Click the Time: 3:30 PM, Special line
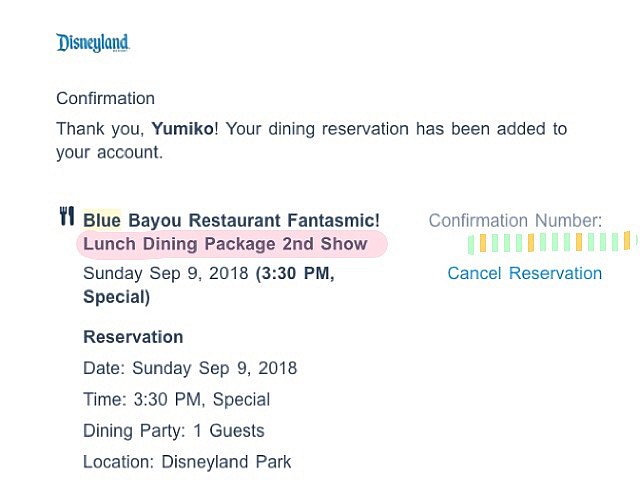This screenshot has width=640, height=494. point(177,399)
